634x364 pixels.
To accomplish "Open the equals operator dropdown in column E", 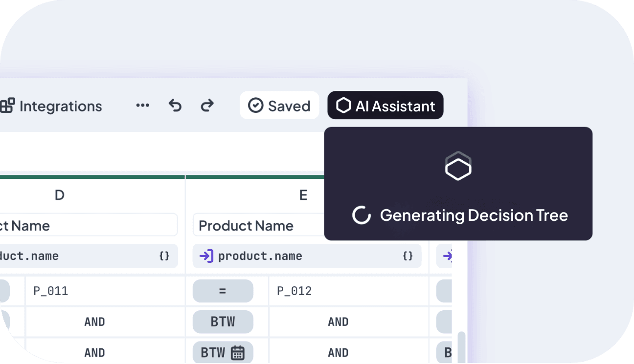I will click(x=223, y=291).
